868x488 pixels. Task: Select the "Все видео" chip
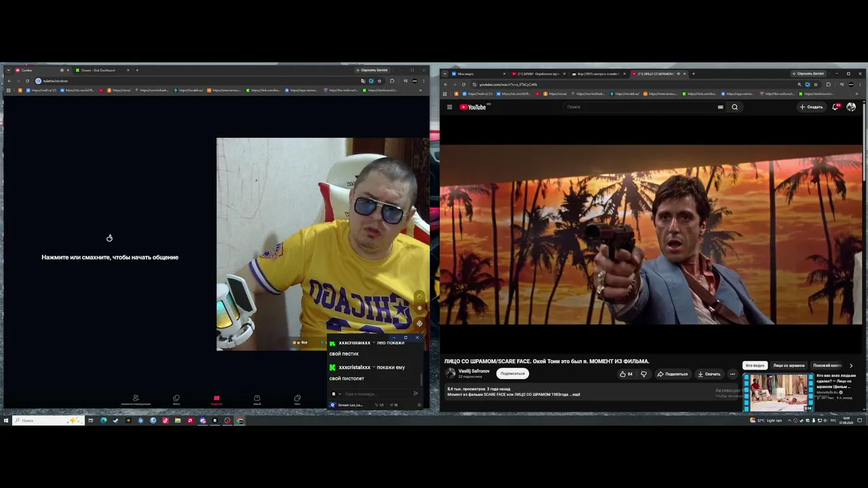coord(755,366)
